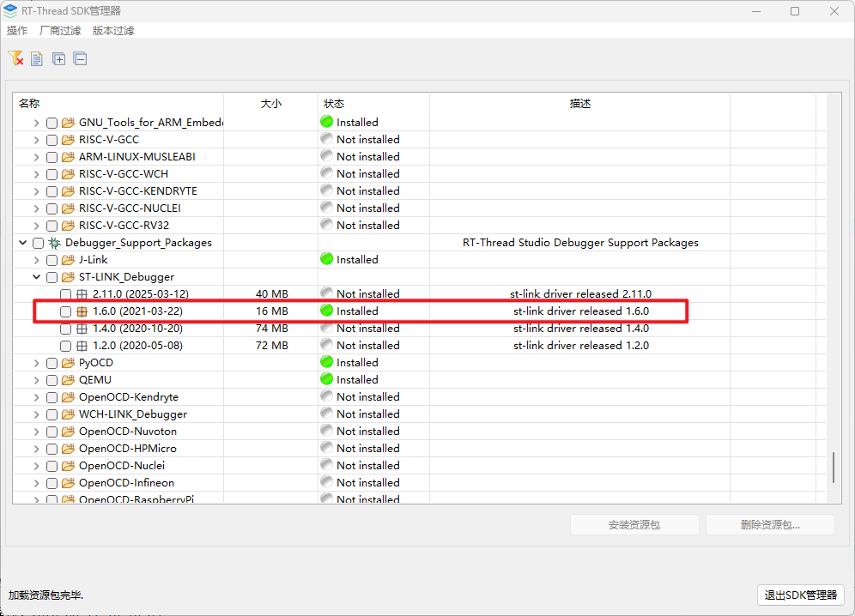
Task: Click the 退出SDK管理器 button
Action: pyautogui.click(x=800, y=595)
